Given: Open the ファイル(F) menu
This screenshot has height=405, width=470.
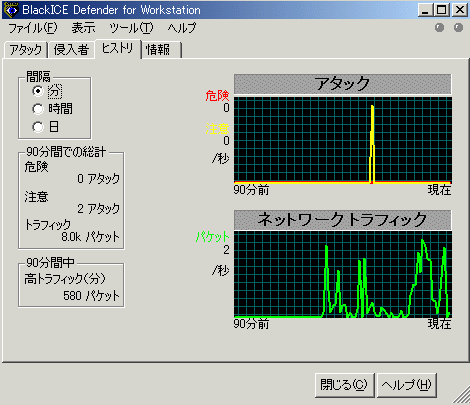Looking at the screenshot, I should pyautogui.click(x=32, y=28).
